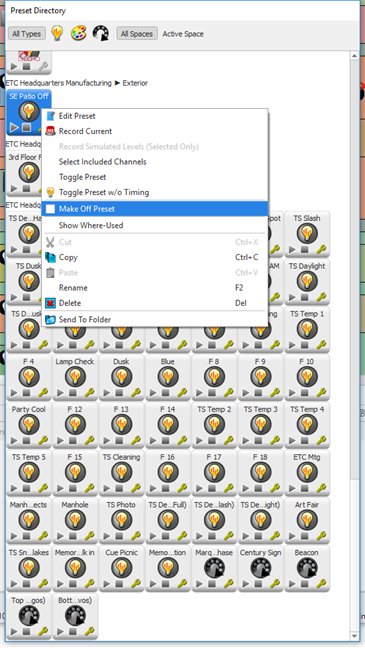Choose Edit Preset from context menu

tap(154, 116)
